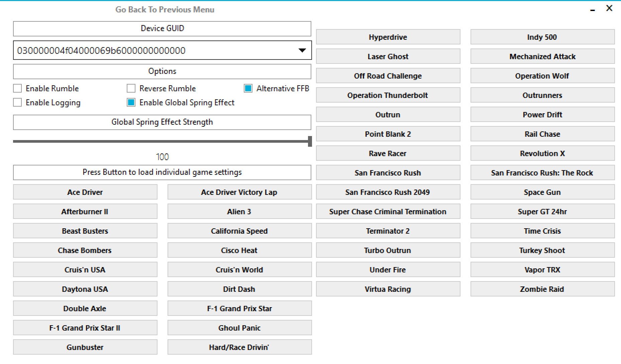Select Terminator 2 game
The height and width of the screenshot is (364, 621).
coord(388,231)
